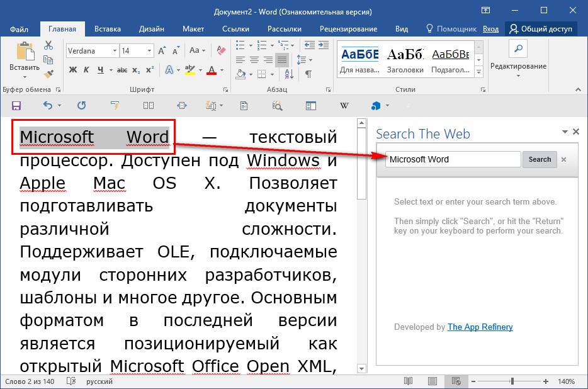The width and height of the screenshot is (588, 389).
Task: Click the Wikipedia W icon in toolbar
Action: (344, 106)
